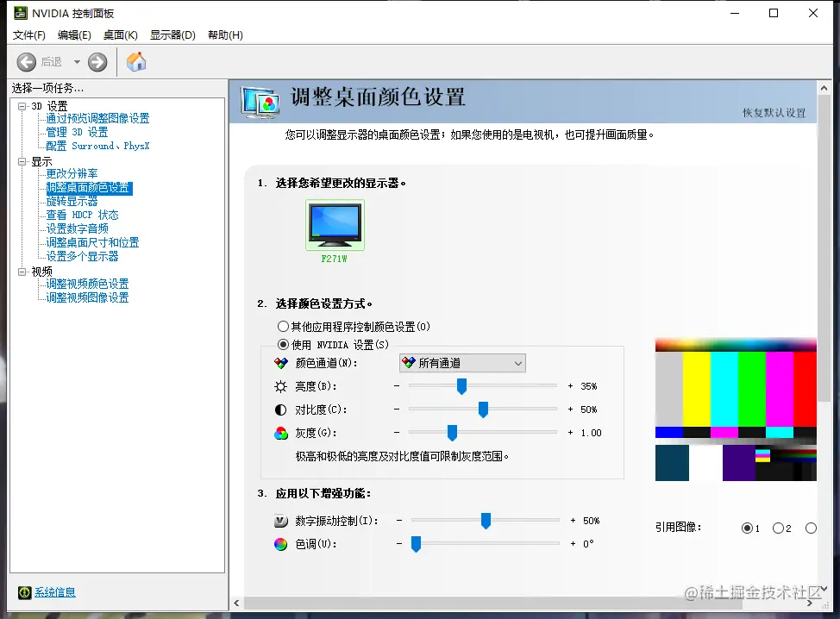Click the brightness slider handle
This screenshot has width=840, height=619.
coord(461,386)
